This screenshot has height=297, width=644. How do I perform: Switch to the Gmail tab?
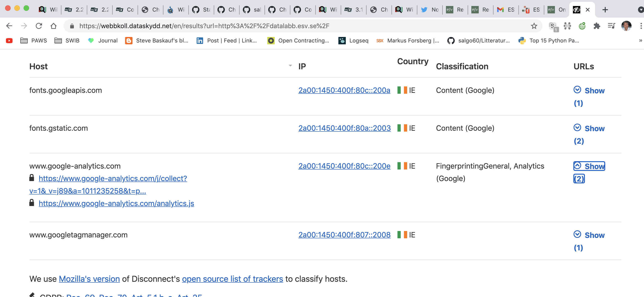click(506, 10)
